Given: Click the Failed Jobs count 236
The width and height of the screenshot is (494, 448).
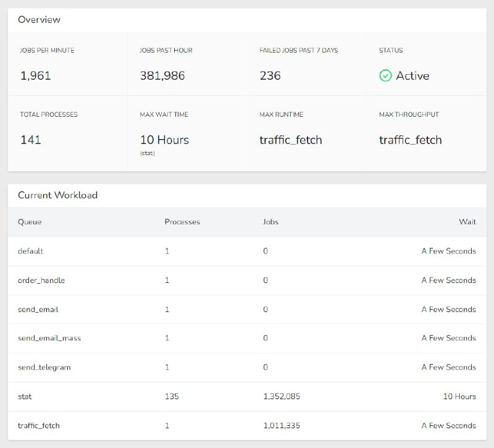Looking at the screenshot, I should (270, 76).
